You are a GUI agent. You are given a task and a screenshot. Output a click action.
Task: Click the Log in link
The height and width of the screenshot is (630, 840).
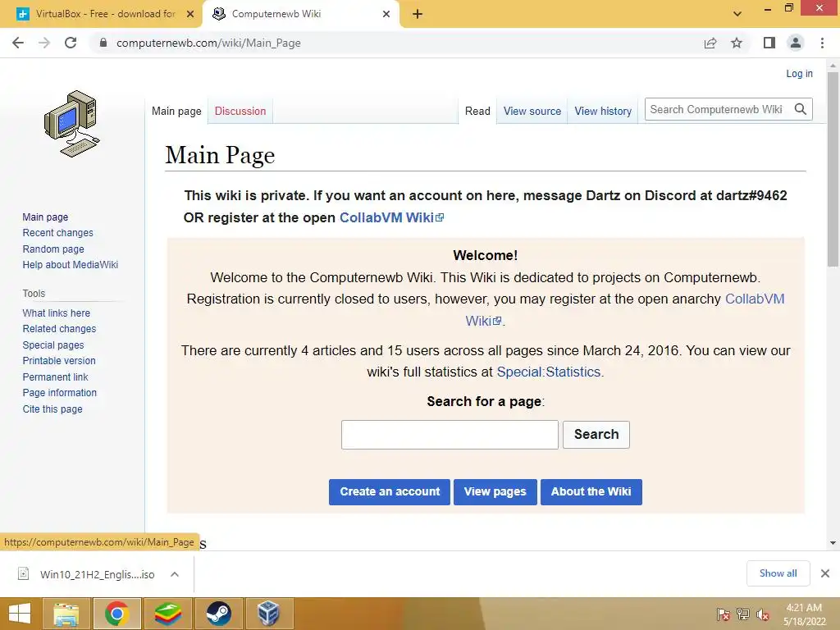click(x=799, y=73)
